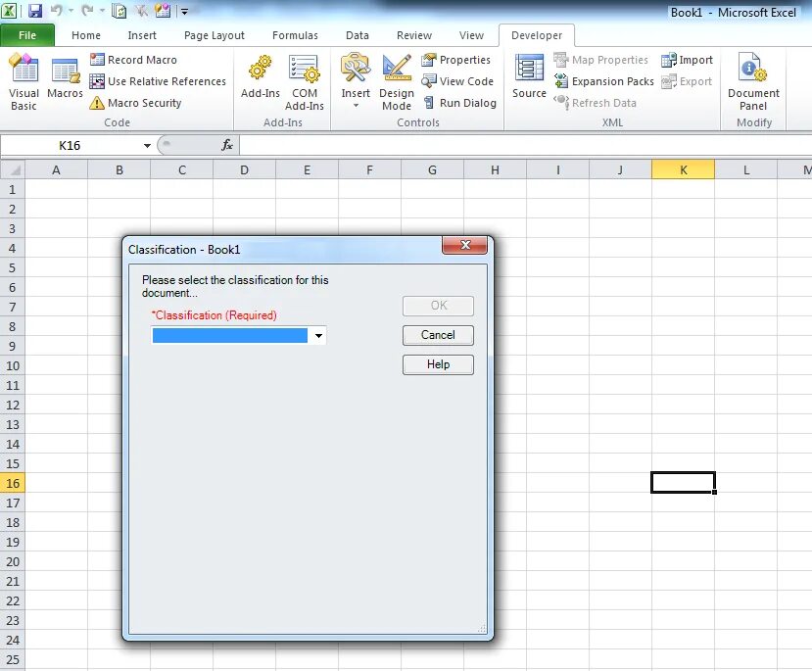This screenshot has height=671, width=812.
Task: Start Record Macro
Action: click(x=133, y=60)
